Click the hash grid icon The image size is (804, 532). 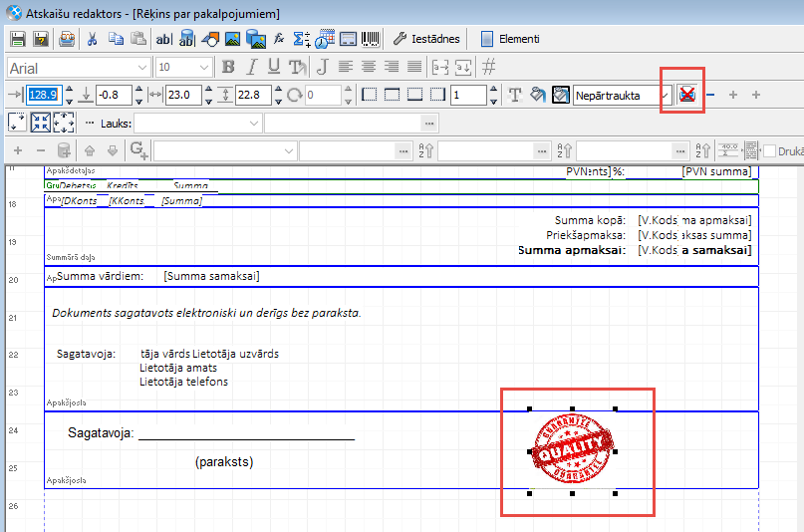[489, 67]
